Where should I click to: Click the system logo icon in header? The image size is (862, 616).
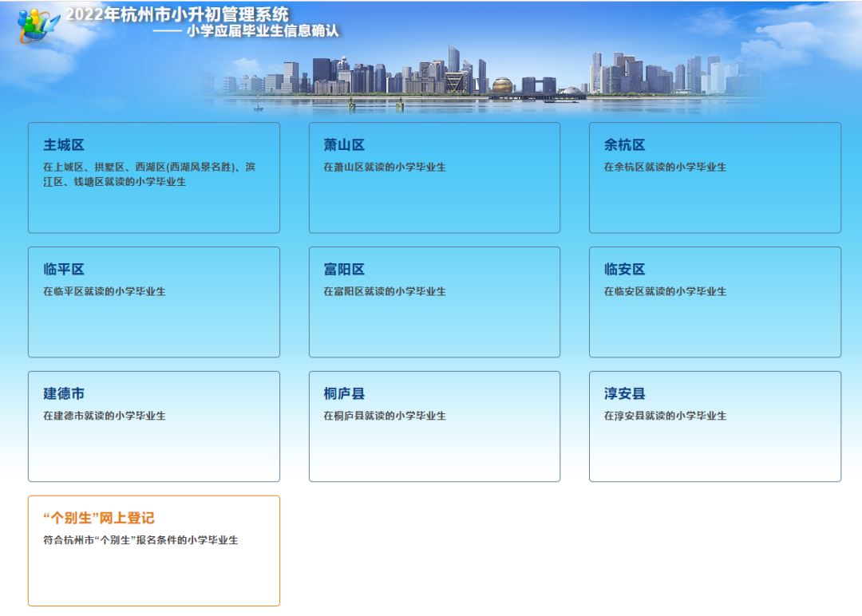(38, 26)
